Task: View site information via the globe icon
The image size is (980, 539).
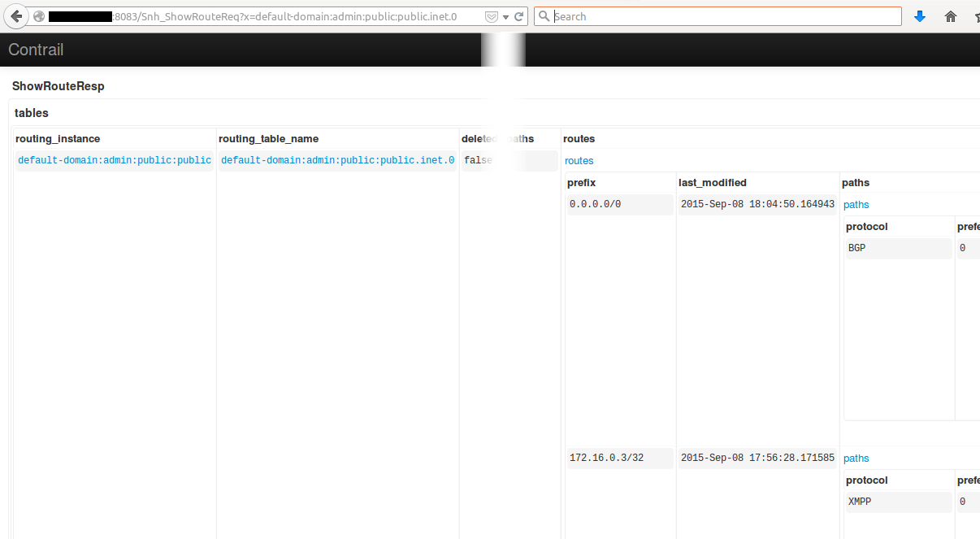Action: click(x=37, y=15)
